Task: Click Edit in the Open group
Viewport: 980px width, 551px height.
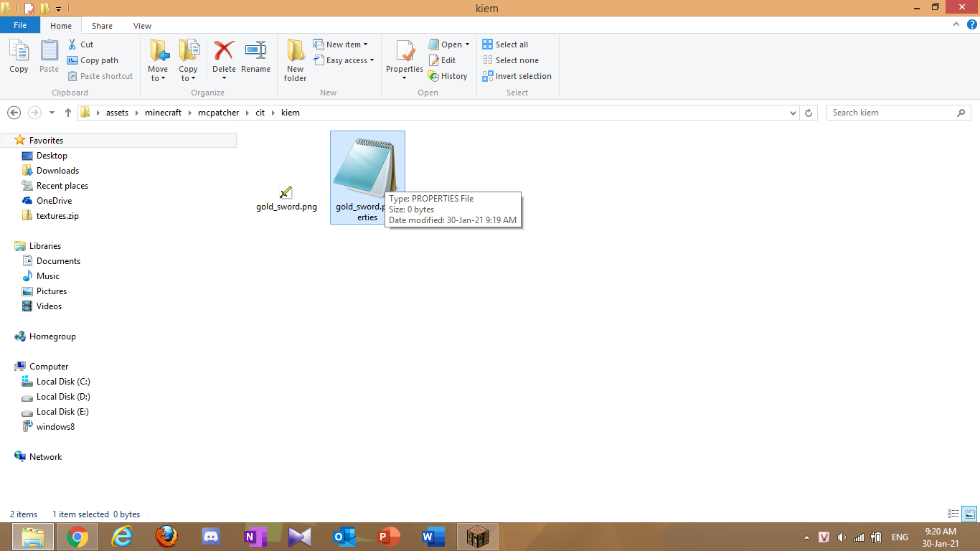Action: coord(442,60)
